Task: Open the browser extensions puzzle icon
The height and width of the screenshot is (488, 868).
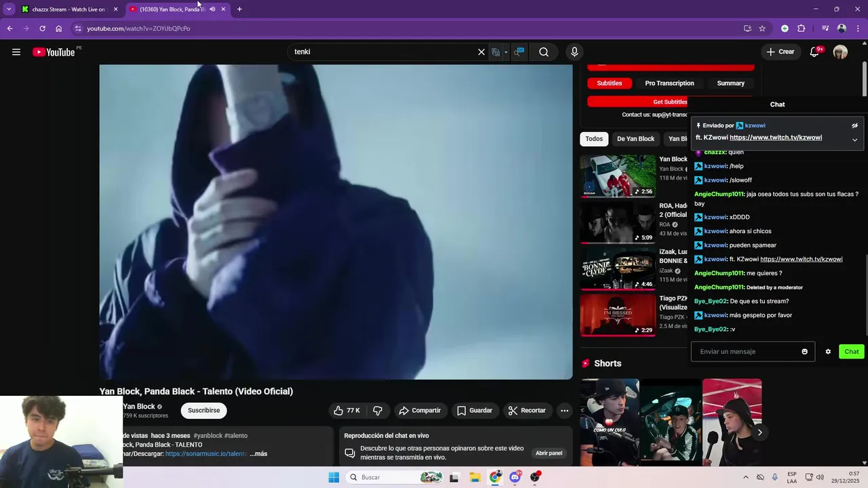Action: pos(801,28)
